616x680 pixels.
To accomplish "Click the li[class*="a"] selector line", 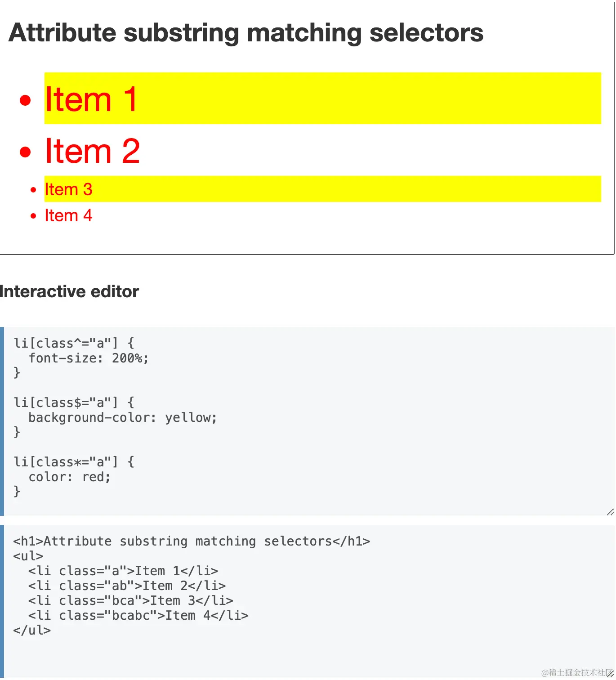I will click(x=74, y=462).
